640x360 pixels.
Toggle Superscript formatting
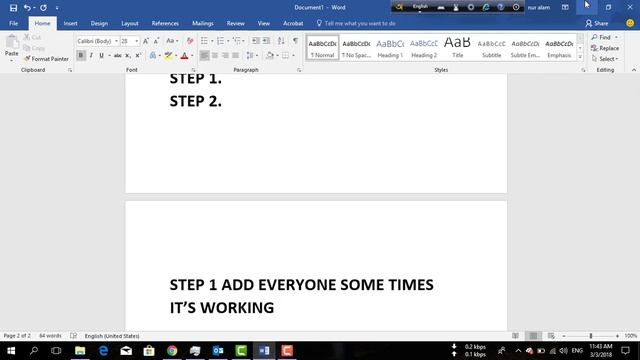(138, 55)
